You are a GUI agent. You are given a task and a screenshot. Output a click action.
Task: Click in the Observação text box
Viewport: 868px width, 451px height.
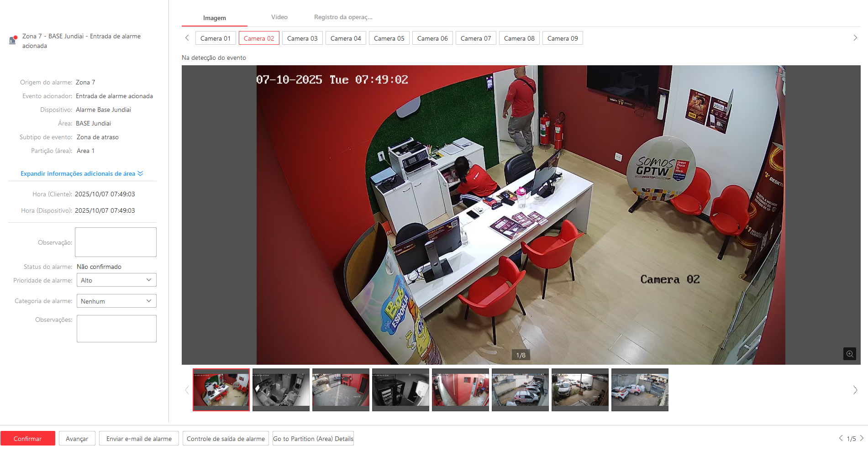point(116,242)
